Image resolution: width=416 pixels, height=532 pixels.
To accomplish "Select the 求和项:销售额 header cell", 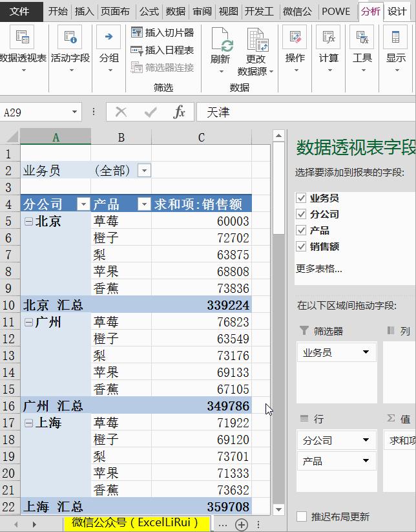I will 202,204.
